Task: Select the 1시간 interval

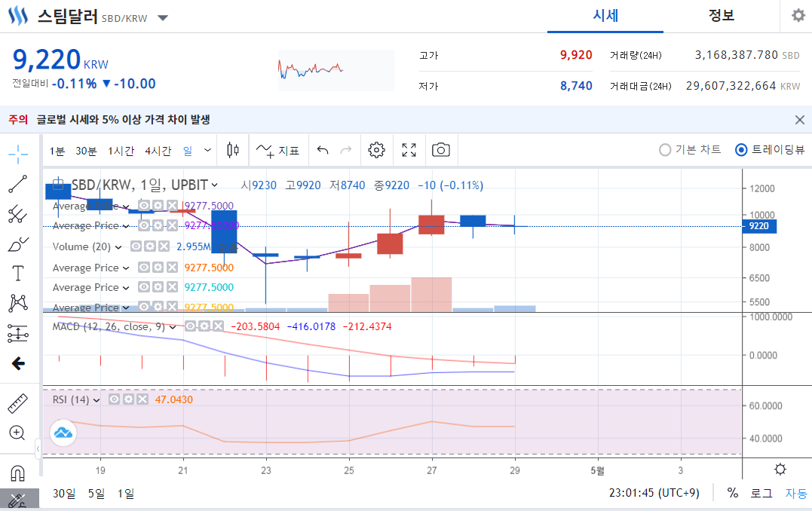Action: click(x=121, y=151)
